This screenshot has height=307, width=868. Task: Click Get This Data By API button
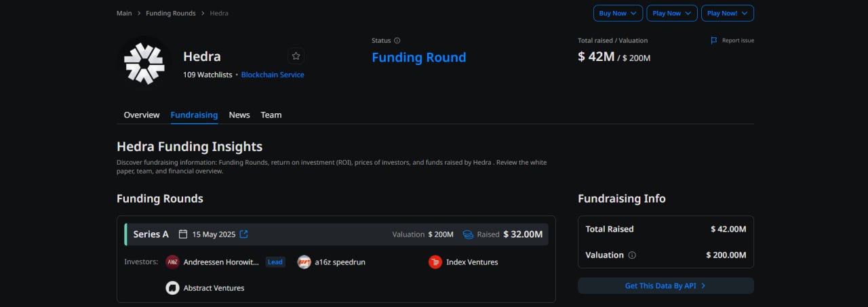point(665,285)
